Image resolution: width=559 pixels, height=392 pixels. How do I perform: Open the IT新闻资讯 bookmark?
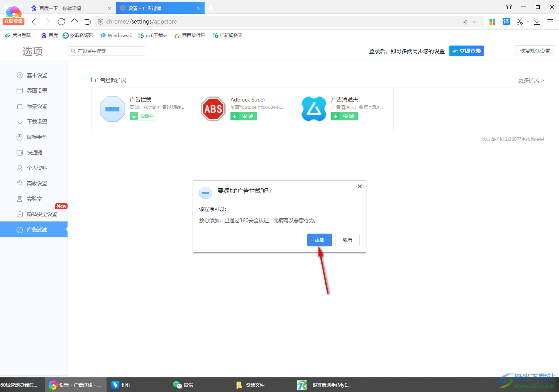[x=228, y=35]
